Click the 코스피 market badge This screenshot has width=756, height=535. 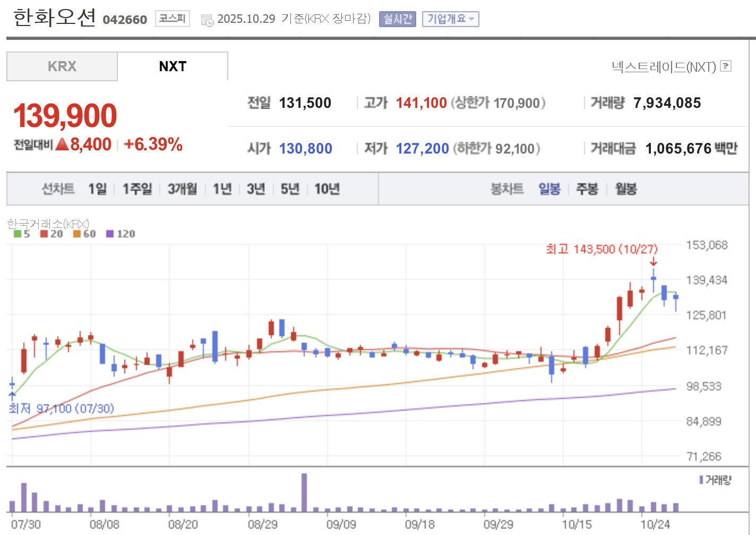173,19
